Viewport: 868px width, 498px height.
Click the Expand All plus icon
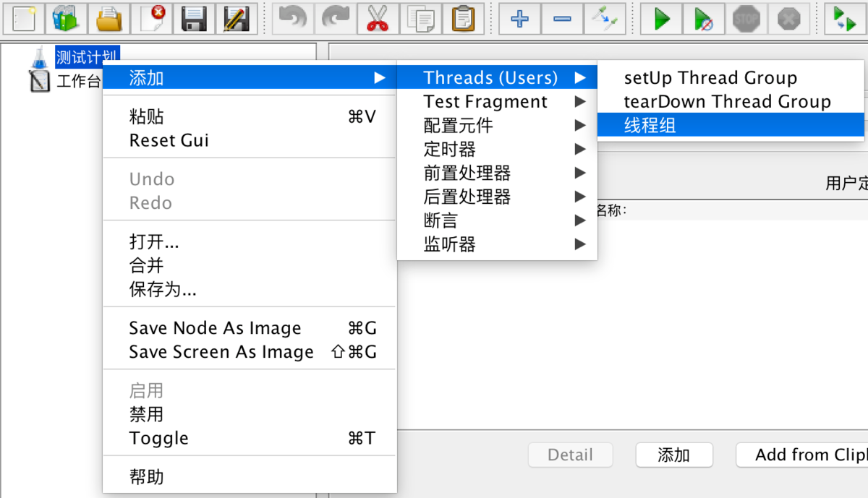(x=519, y=18)
